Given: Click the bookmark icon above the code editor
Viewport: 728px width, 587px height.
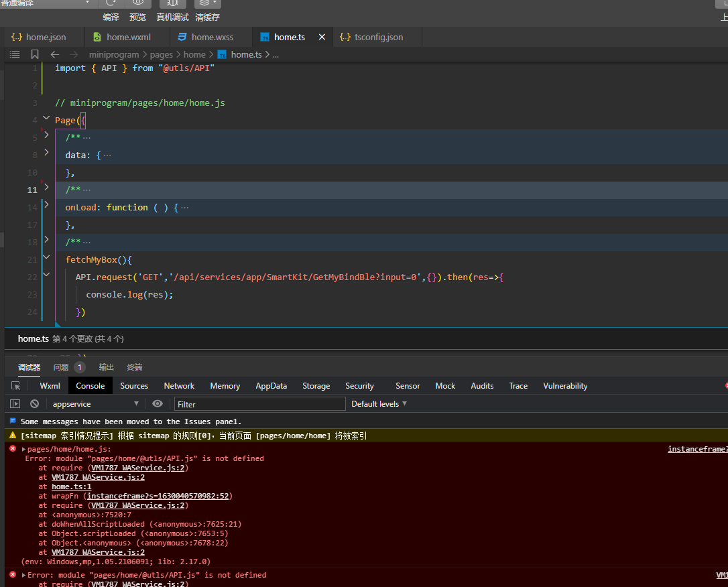Looking at the screenshot, I should pyautogui.click(x=34, y=54).
